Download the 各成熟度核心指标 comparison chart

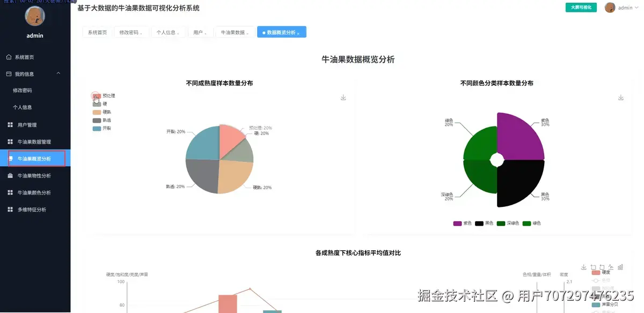coord(584,267)
